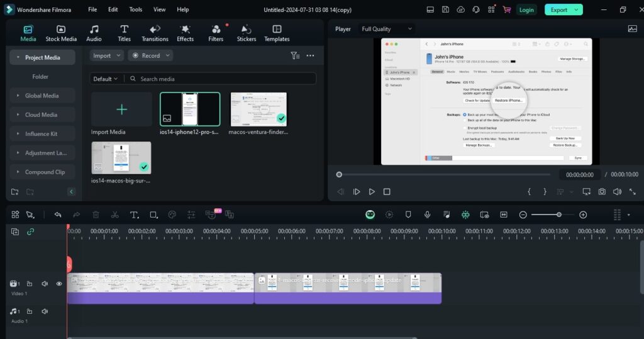644x339 pixels.
Task: Click the timeline text tool icon
Action: [x=134, y=214]
